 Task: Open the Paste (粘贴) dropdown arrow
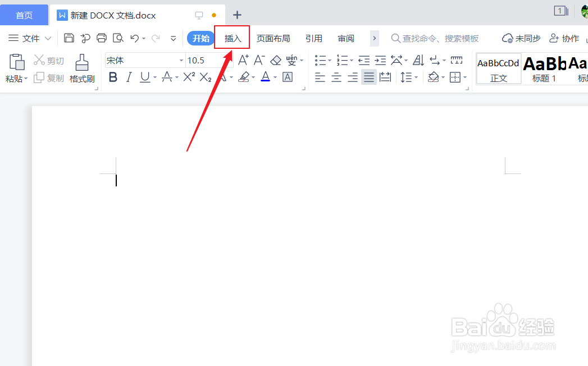click(x=26, y=79)
